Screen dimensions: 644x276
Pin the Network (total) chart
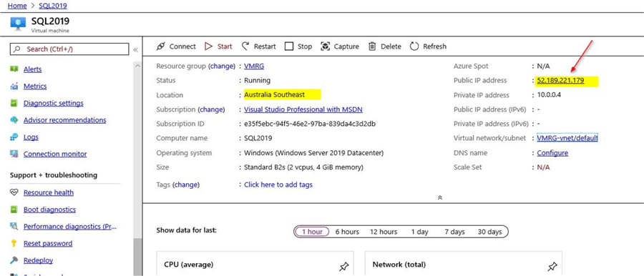pos(552,267)
